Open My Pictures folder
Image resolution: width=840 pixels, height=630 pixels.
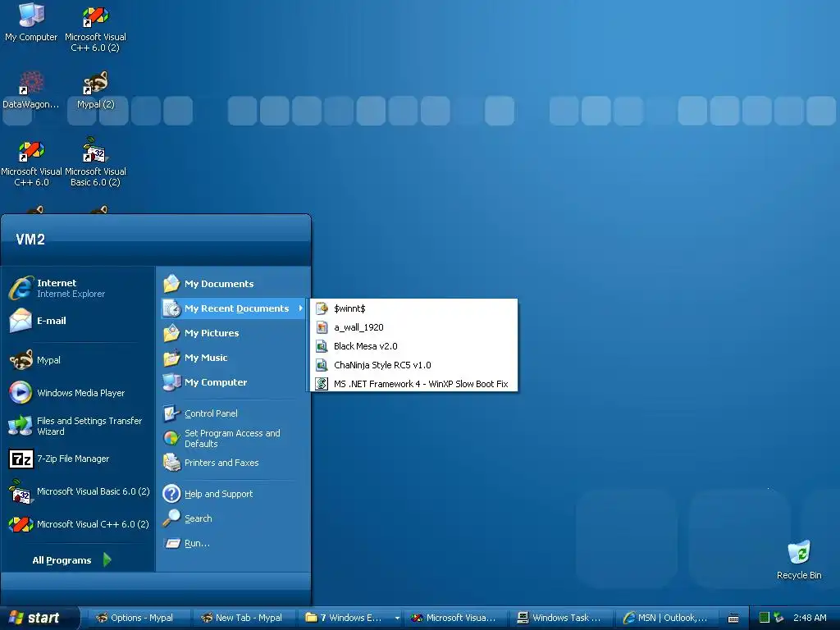click(233, 333)
